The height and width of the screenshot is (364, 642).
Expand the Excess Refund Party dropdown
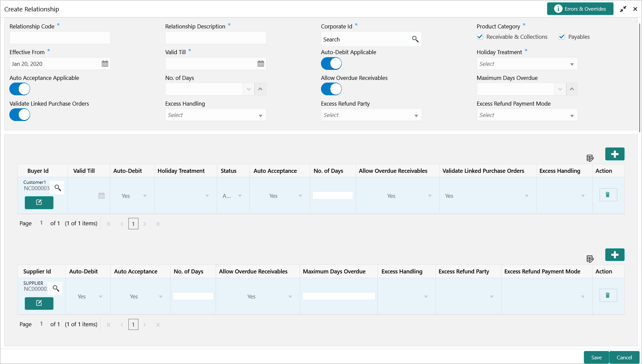click(x=416, y=115)
